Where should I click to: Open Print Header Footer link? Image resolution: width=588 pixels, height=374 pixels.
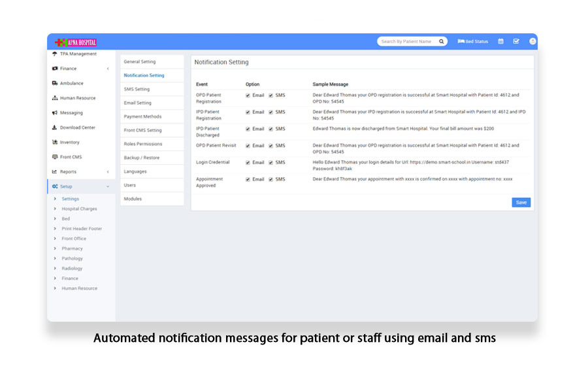(x=82, y=228)
